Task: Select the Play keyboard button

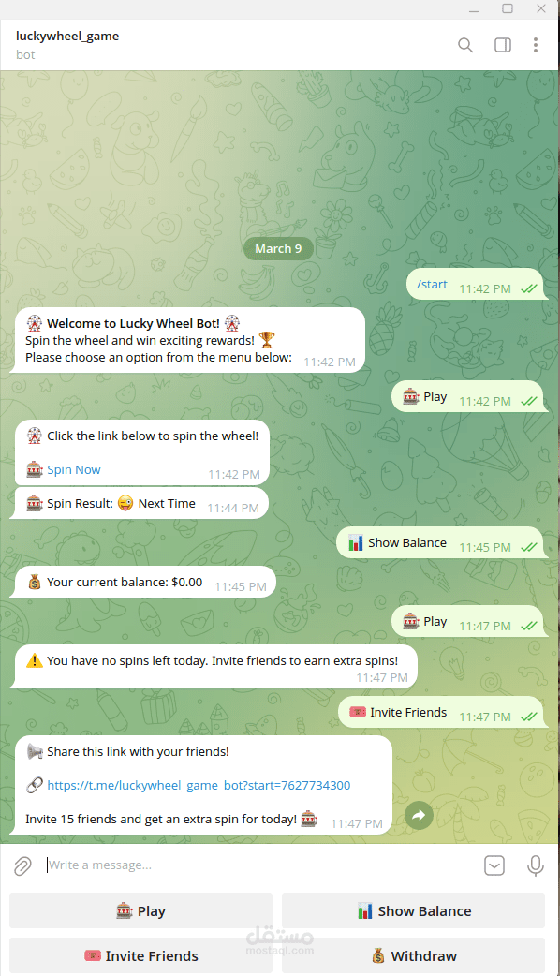Action: (140, 910)
